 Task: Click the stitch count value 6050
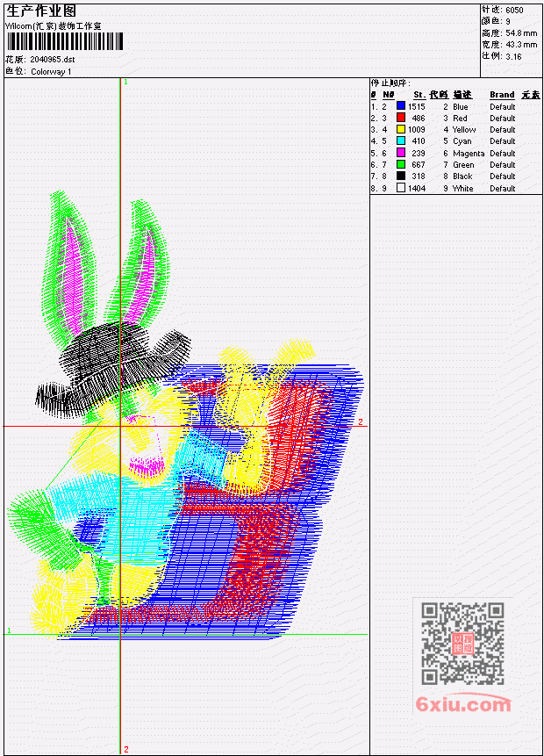(x=514, y=11)
